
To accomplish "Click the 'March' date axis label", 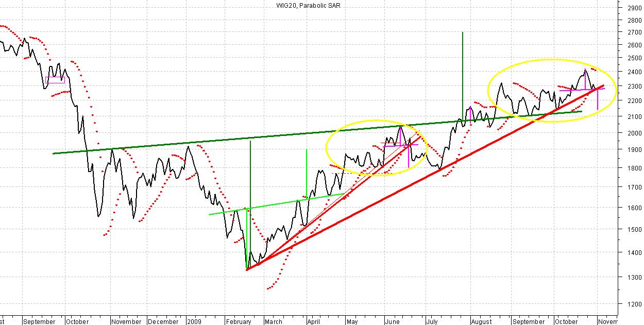I will (x=274, y=321).
